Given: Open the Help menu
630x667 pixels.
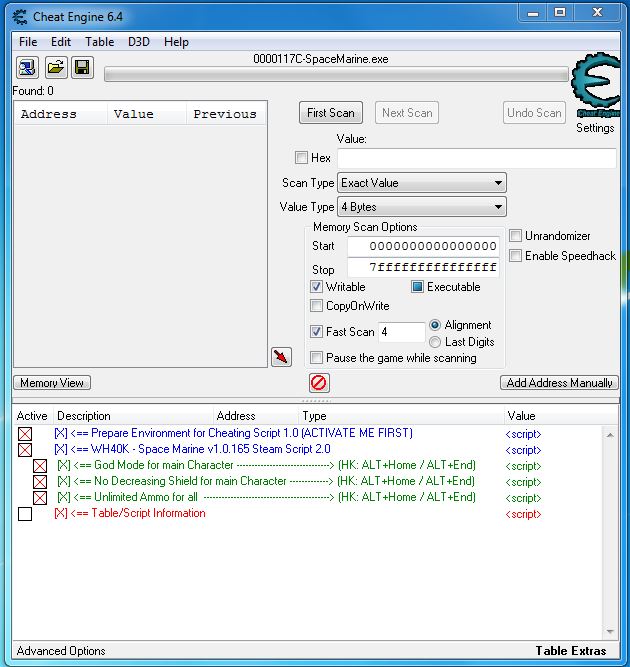Looking at the screenshot, I should click(176, 42).
